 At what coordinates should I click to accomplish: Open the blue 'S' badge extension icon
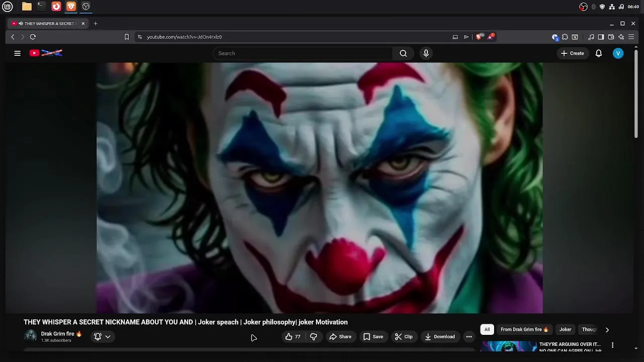tap(555, 37)
